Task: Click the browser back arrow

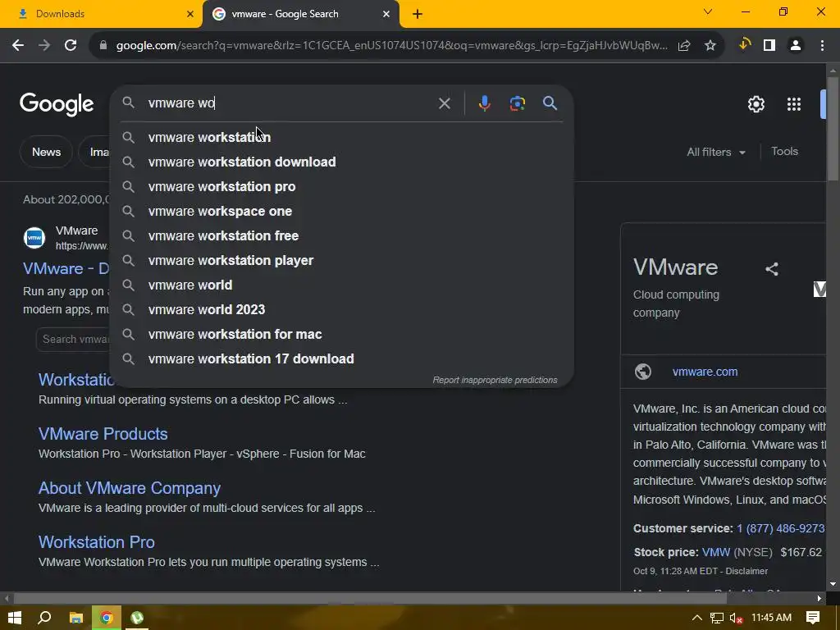Action: click(x=18, y=46)
